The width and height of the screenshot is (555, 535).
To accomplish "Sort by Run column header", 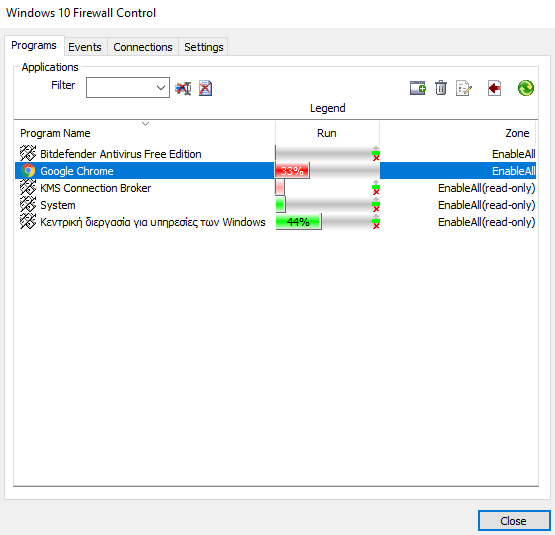I will 327,133.
